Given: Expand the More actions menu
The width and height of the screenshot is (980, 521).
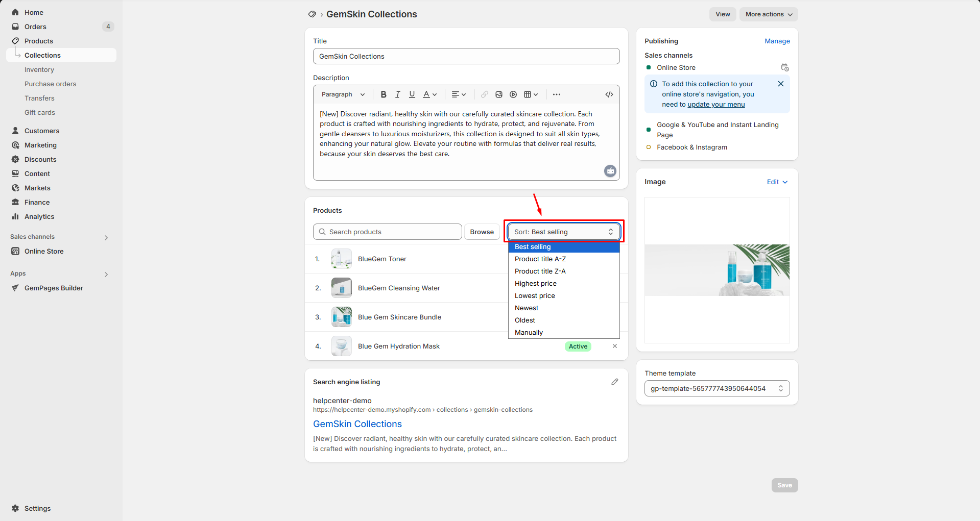Looking at the screenshot, I should click(x=769, y=14).
